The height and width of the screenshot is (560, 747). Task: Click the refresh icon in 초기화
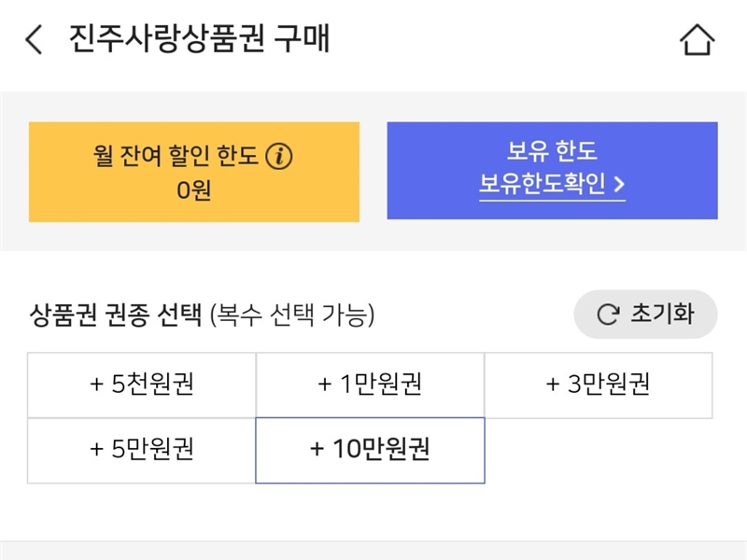point(608,315)
